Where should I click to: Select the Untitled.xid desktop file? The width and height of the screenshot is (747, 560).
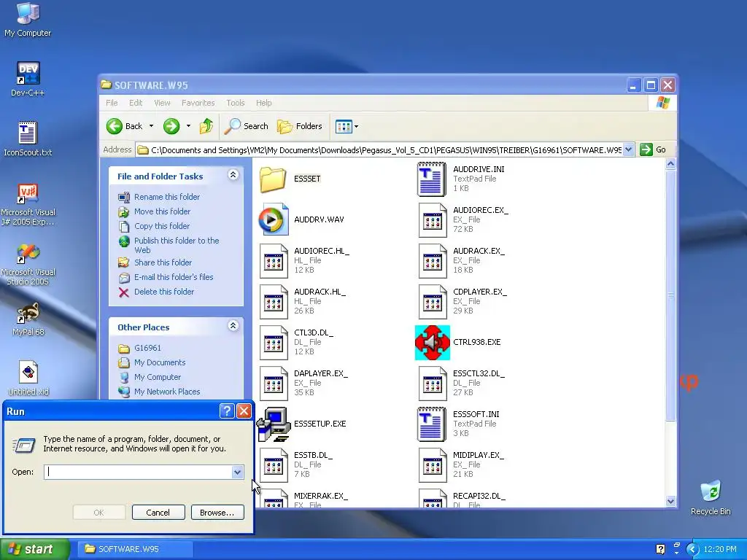pyautogui.click(x=28, y=378)
